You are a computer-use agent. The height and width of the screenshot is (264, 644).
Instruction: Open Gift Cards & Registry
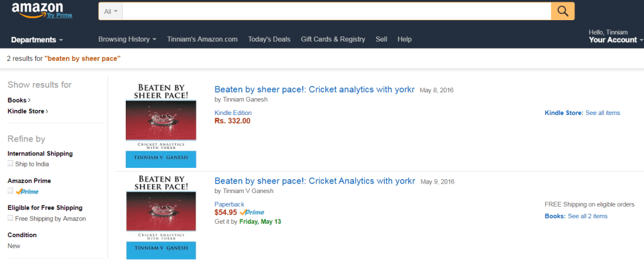(333, 39)
